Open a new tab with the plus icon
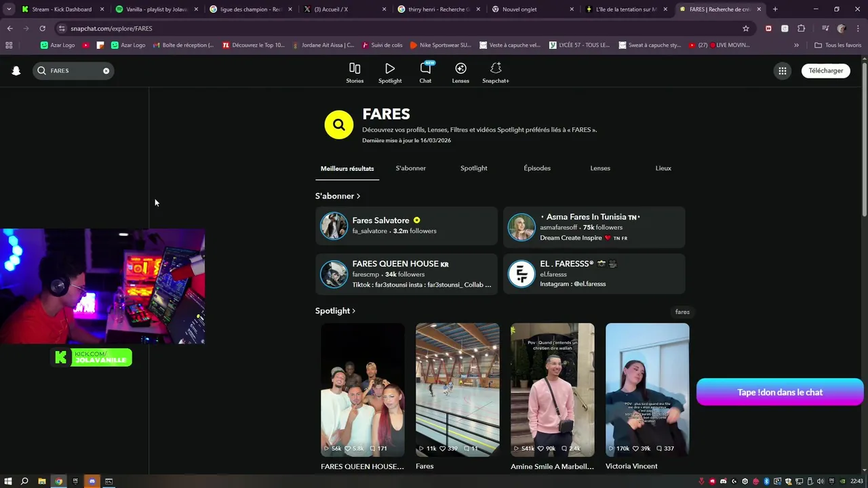This screenshot has height=488, width=868. [x=775, y=9]
